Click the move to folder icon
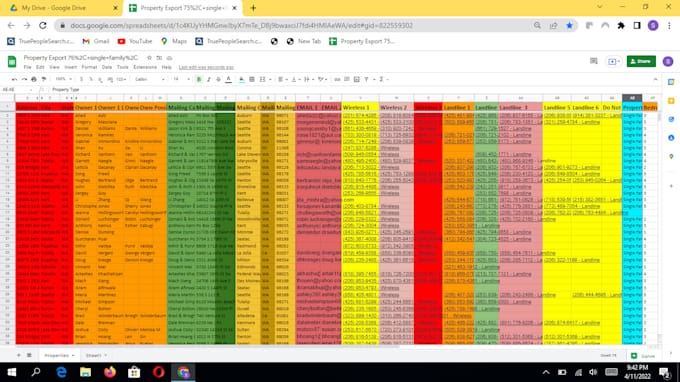Image resolution: width=680 pixels, height=382 pixels. coord(159,58)
